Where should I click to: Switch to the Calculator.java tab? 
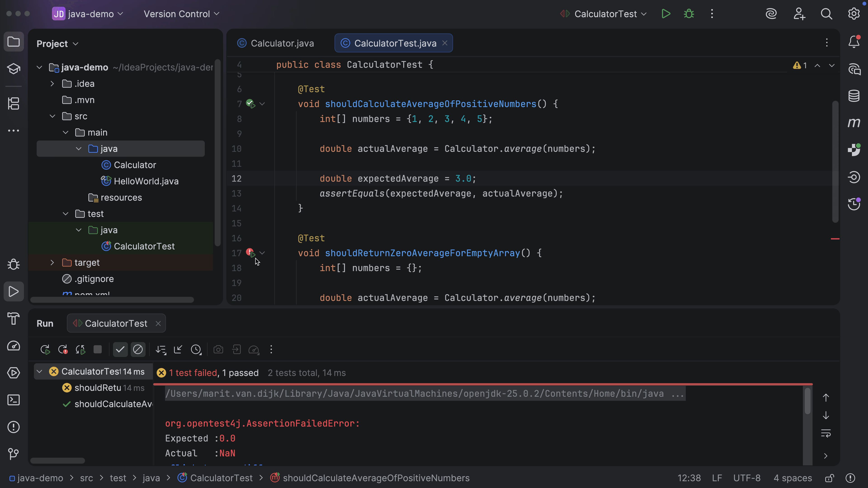(282, 43)
